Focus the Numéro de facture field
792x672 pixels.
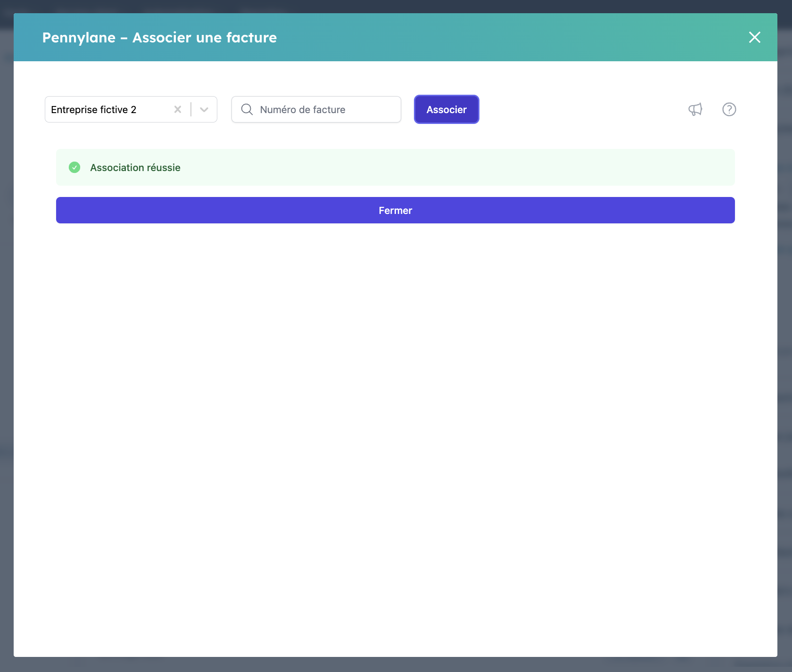coord(316,109)
